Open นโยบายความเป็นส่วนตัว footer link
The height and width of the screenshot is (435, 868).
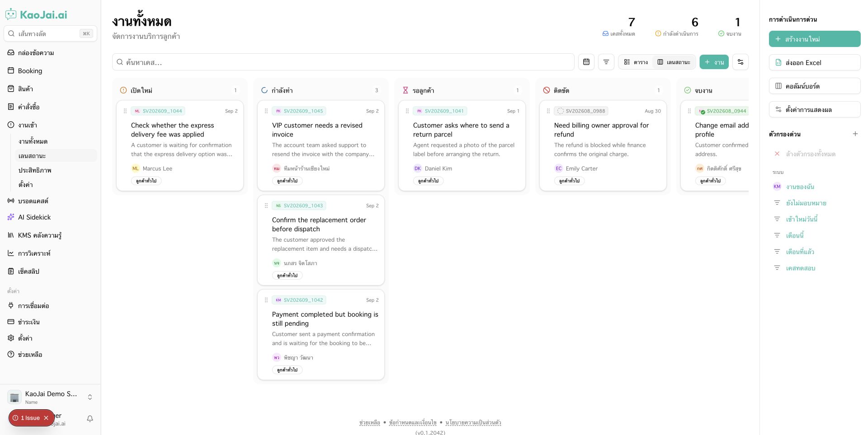point(473,423)
